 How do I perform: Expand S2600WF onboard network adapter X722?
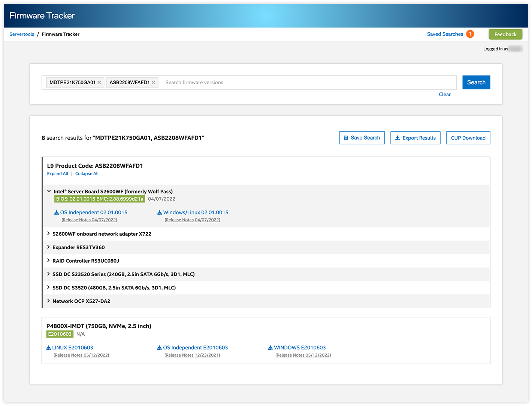tap(48, 233)
